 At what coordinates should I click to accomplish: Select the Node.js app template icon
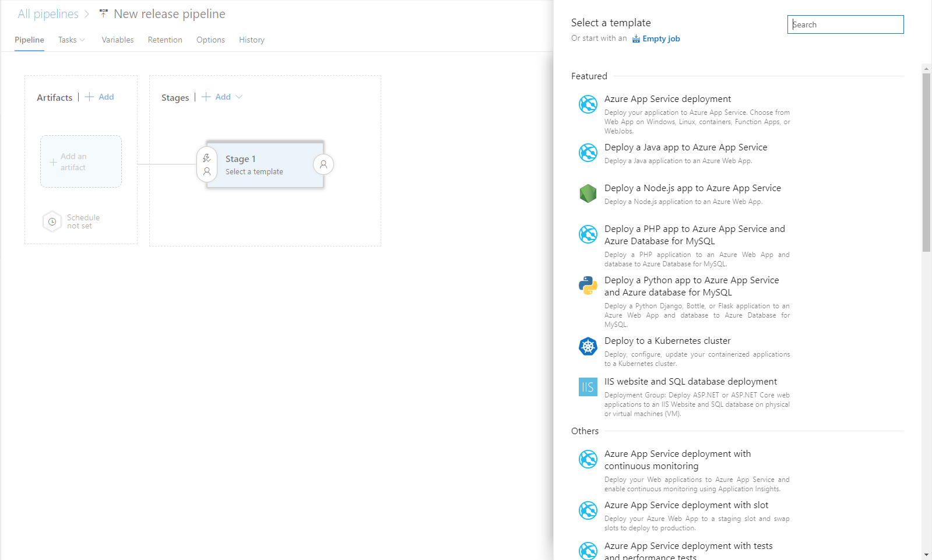(588, 193)
